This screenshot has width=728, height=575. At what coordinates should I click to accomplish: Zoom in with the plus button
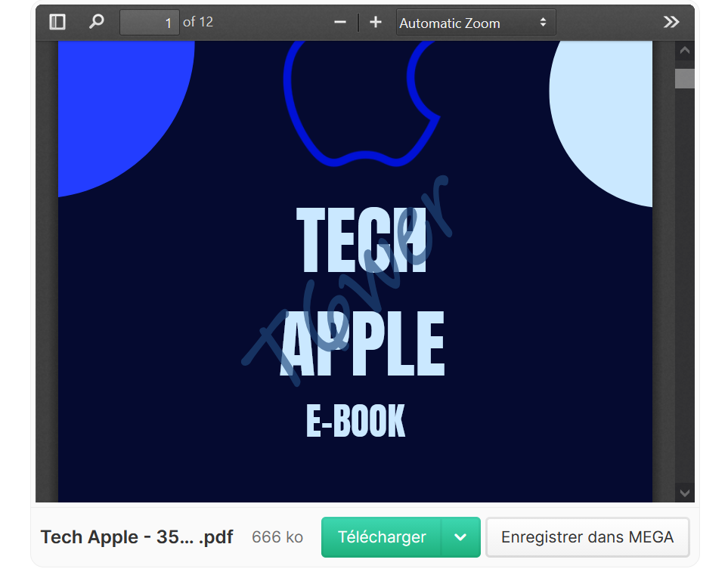click(376, 22)
